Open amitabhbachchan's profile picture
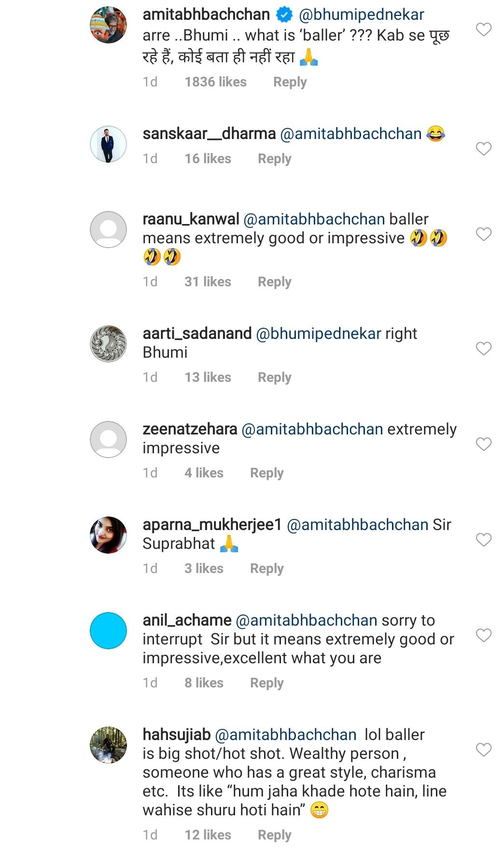504x852 pixels. coord(109,25)
